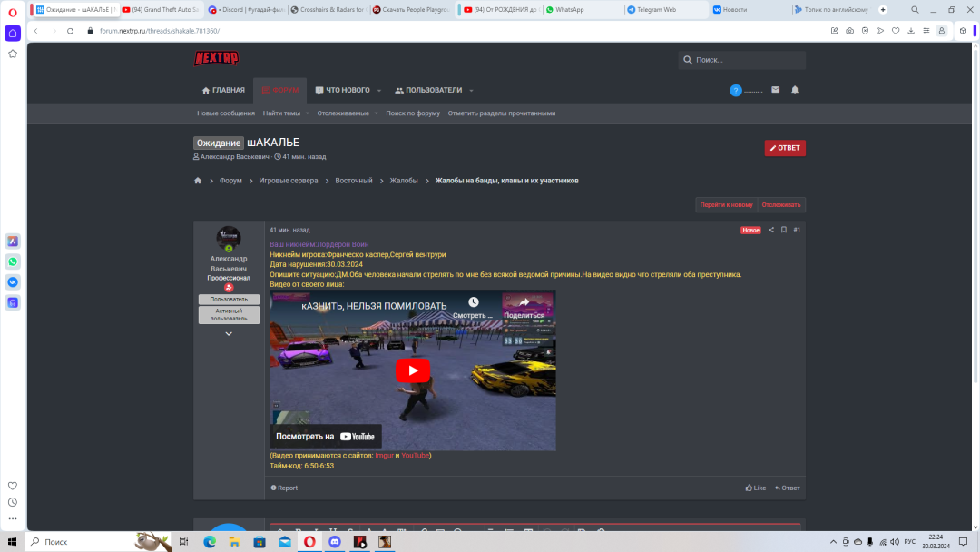Expand the user info chevron under the avatar
Viewport: 980px width, 552px height.
click(x=229, y=334)
